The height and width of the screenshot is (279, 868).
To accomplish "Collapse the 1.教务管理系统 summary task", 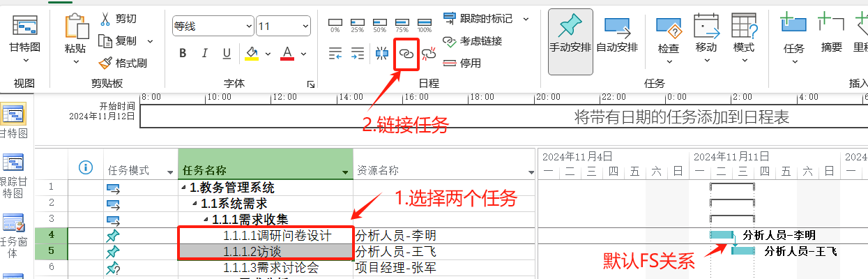I will [184, 188].
